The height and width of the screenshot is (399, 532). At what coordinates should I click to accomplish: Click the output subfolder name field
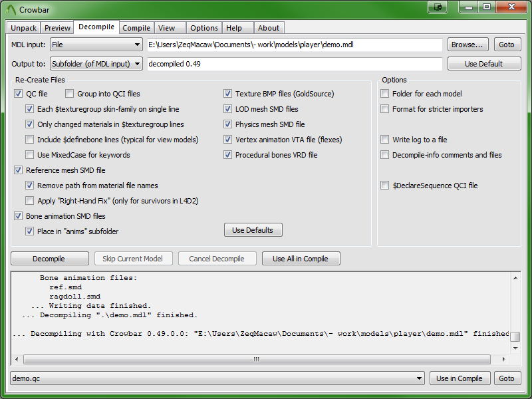point(295,64)
